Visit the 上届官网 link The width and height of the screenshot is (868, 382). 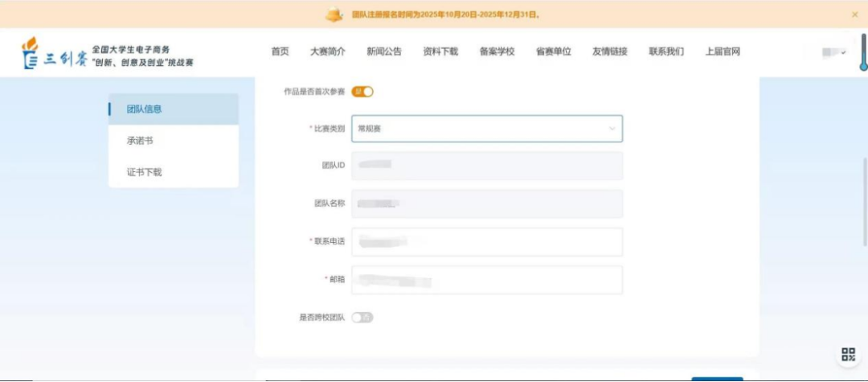pyautogui.click(x=723, y=51)
